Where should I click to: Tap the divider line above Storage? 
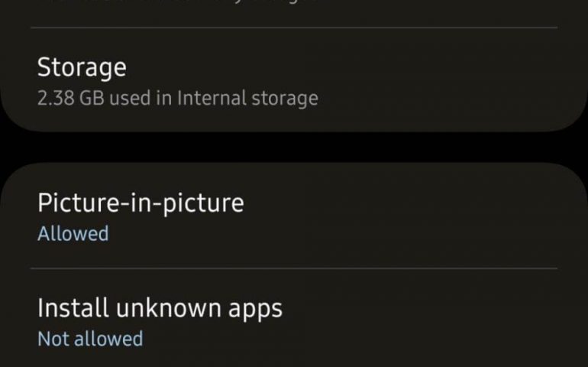pyautogui.click(x=294, y=28)
